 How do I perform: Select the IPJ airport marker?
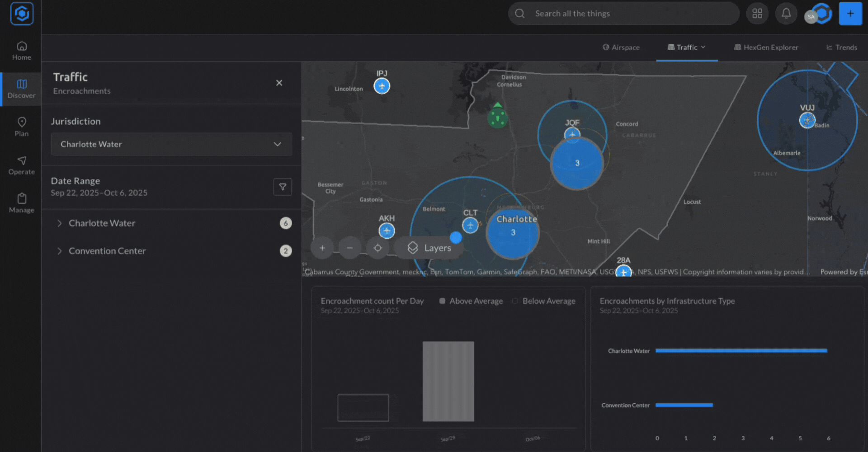[382, 86]
